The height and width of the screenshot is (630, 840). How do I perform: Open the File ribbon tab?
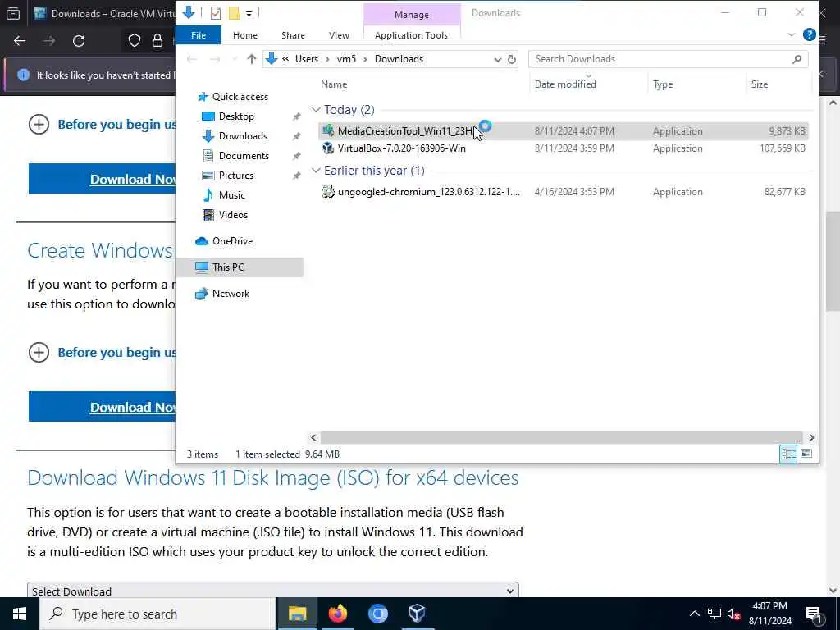pyautogui.click(x=199, y=35)
